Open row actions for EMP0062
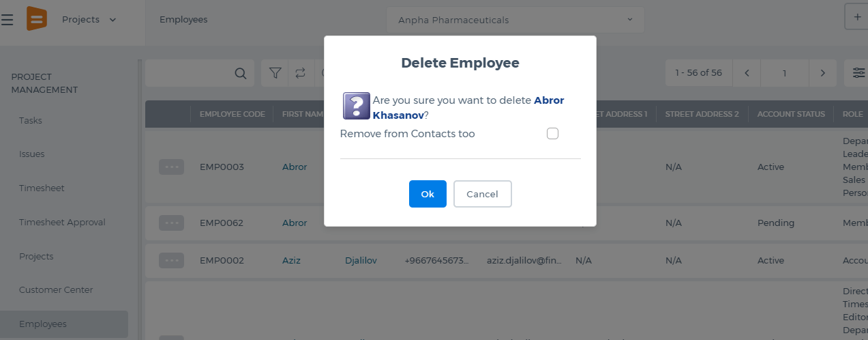This screenshot has width=868, height=340. 172,223
